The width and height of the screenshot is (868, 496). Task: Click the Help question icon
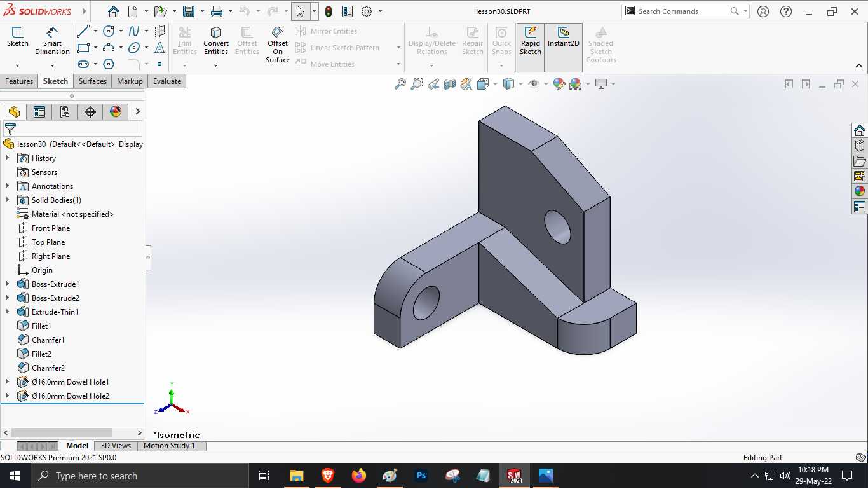tap(786, 11)
